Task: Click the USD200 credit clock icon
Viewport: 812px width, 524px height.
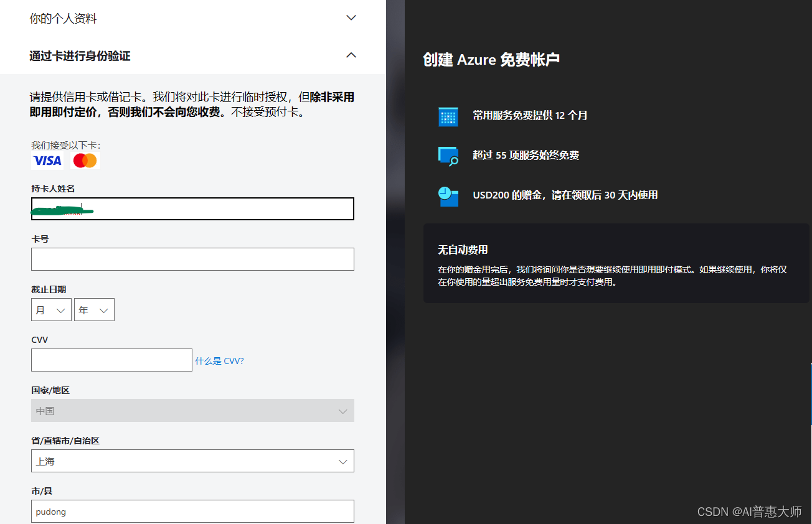Action: coord(448,196)
